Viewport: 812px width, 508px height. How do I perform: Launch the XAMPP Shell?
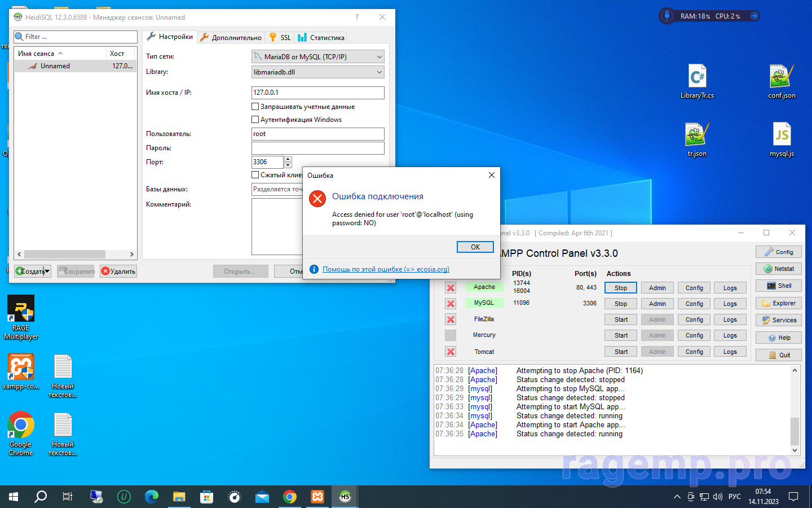coord(778,286)
